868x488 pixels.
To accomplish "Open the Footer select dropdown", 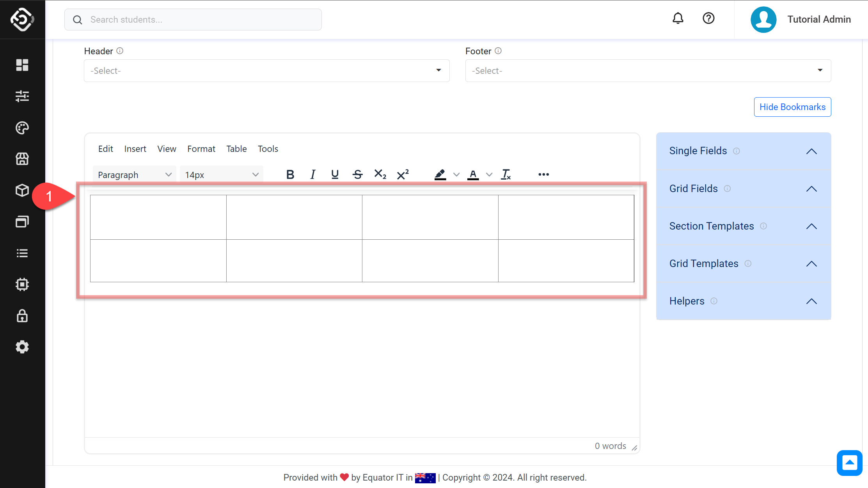I will [648, 71].
